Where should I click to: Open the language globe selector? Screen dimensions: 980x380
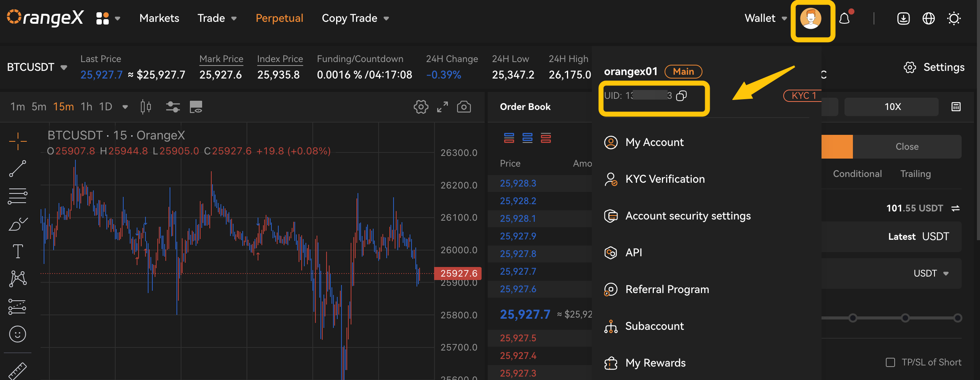click(x=929, y=18)
